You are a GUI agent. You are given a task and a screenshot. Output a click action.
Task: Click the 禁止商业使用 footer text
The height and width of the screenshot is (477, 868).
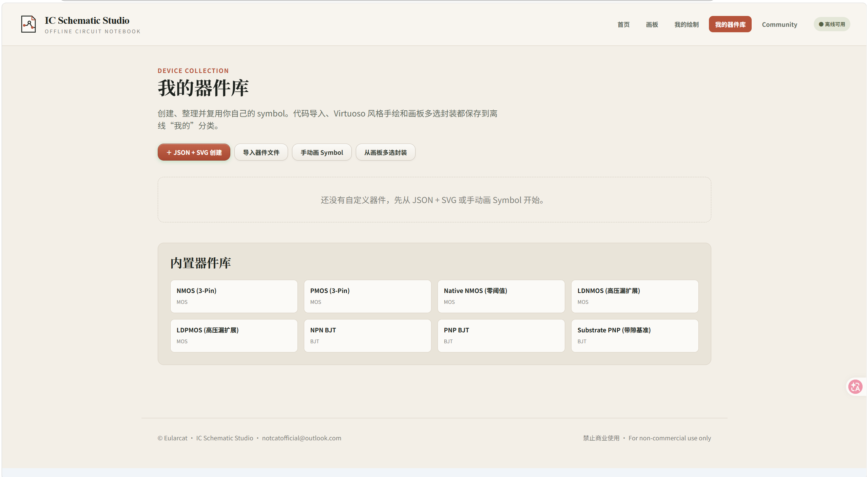click(x=601, y=438)
